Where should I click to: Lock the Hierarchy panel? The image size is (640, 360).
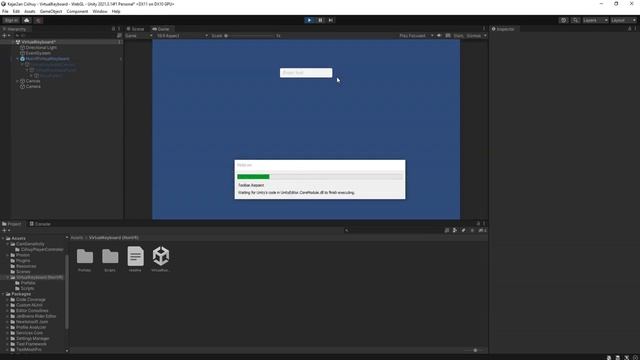tap(113, 29)
